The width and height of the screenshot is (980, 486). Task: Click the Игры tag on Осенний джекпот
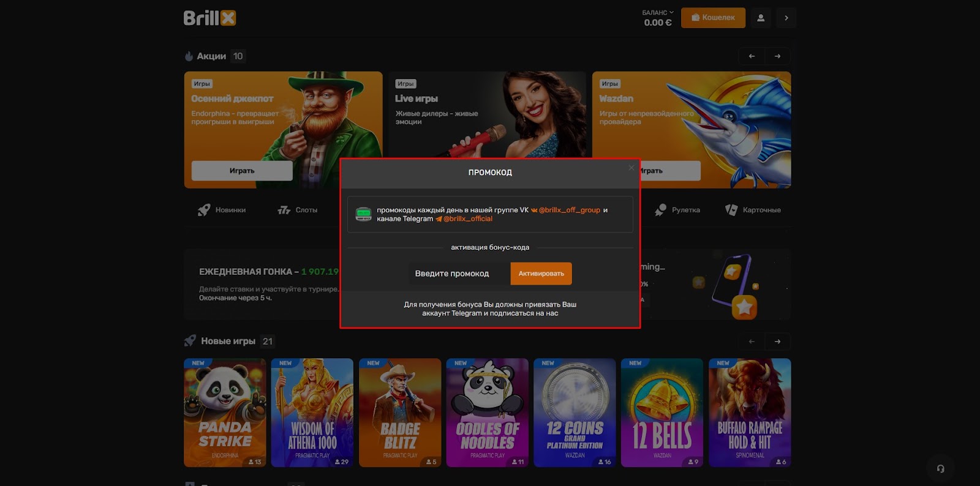click(202, 84)
